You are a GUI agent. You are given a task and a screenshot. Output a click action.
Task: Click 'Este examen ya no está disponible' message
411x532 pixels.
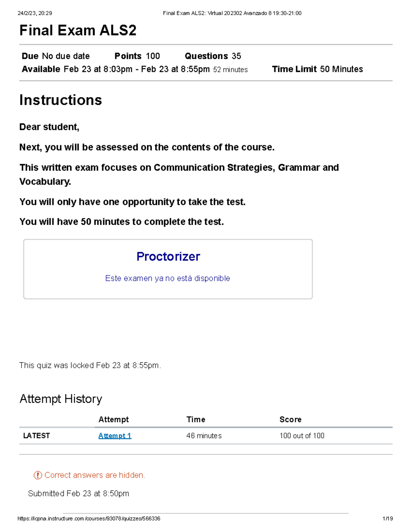point(167,278)
